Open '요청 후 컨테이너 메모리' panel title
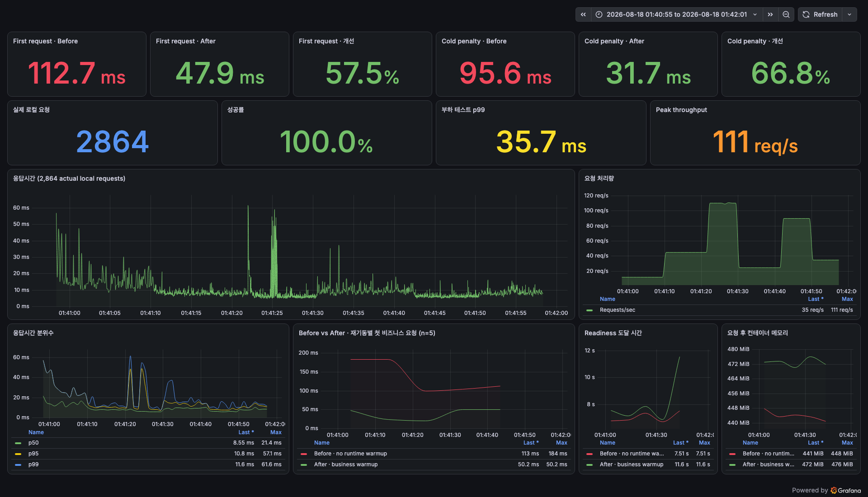This screenshot has width=868, height=497. tap(757, 333)
